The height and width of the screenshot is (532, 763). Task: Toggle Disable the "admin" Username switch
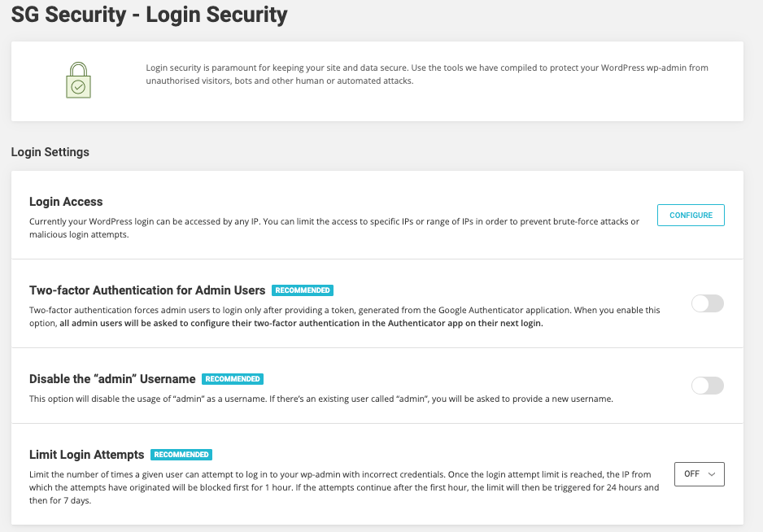(x=706, y=386)
